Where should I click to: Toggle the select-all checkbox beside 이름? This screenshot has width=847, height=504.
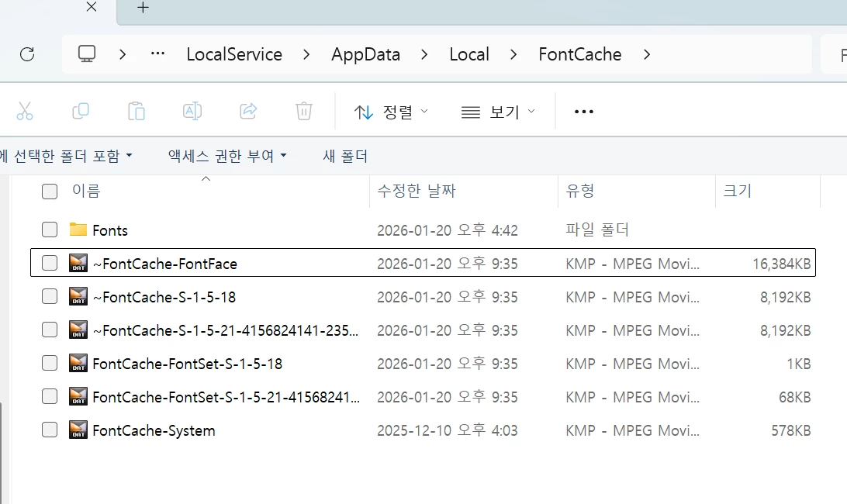pos(50,192)
